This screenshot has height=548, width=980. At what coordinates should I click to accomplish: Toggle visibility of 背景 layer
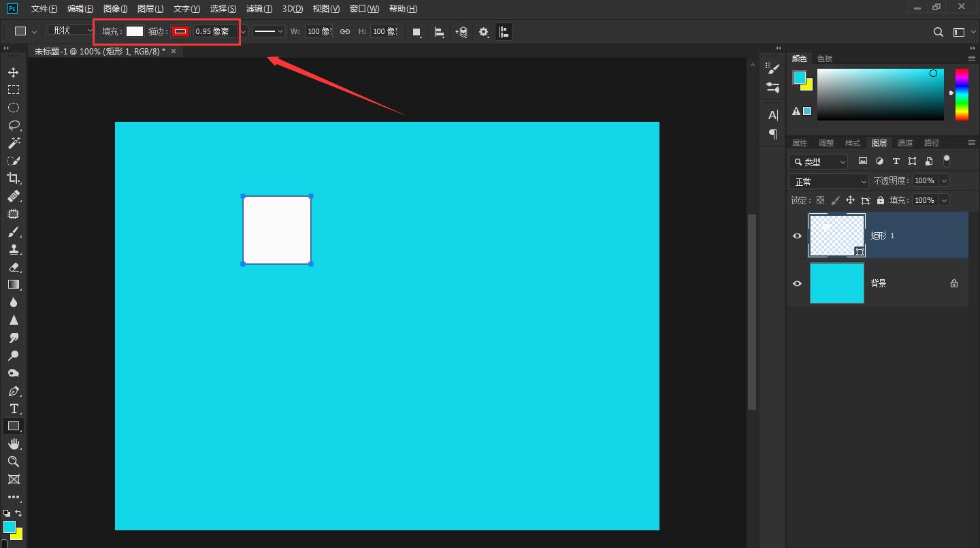pos(797,283)
